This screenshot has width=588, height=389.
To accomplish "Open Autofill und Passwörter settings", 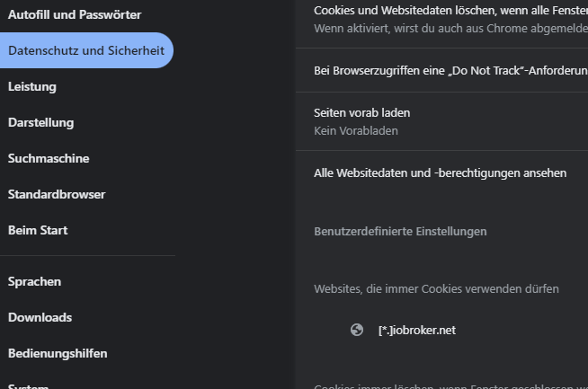I will coord(75,15).
